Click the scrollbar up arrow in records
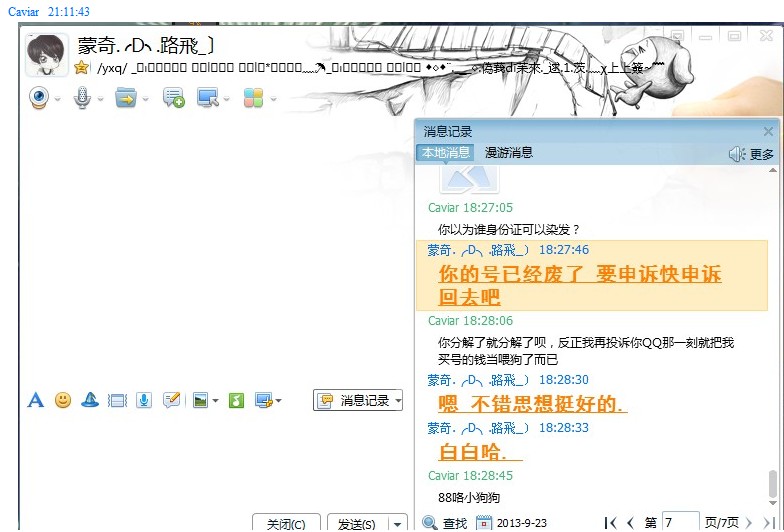Screen dimensions: 784x532 (x=773, y=170)
